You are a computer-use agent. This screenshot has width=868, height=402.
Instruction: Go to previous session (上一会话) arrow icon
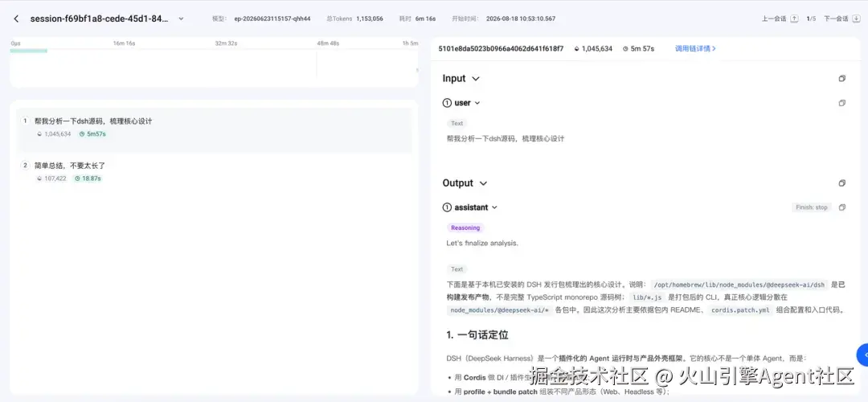[x=794, y=18]
